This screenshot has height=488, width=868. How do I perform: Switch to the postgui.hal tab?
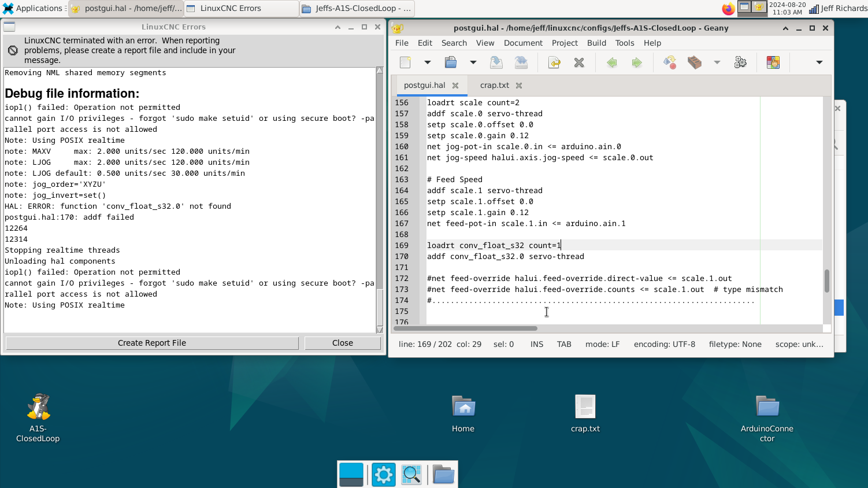tap(425, 86)
